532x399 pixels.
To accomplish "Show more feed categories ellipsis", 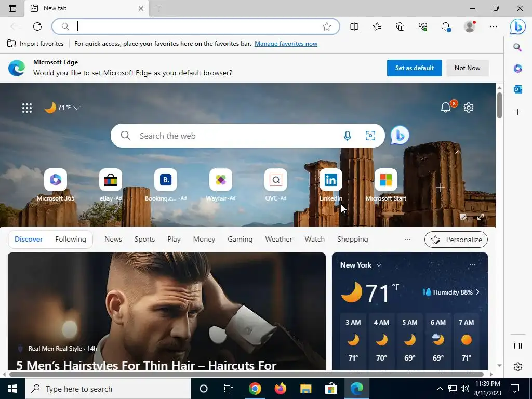I will 408,240.
